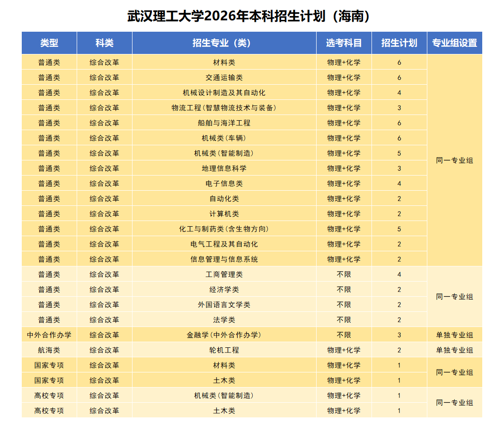Image resolution: width=504 pixels, height=433 pixels.
Task: Select the 自动化类 cell
Action: 224,198
